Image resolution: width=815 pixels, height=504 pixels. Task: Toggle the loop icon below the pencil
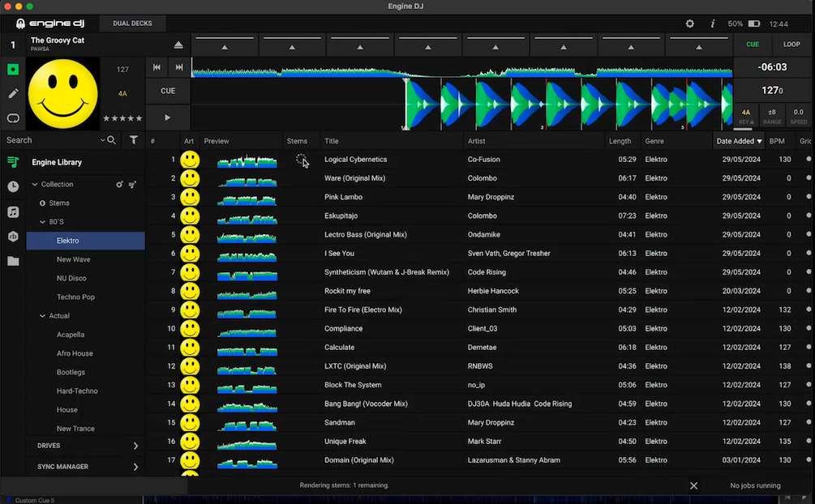(x=13, y=118)
